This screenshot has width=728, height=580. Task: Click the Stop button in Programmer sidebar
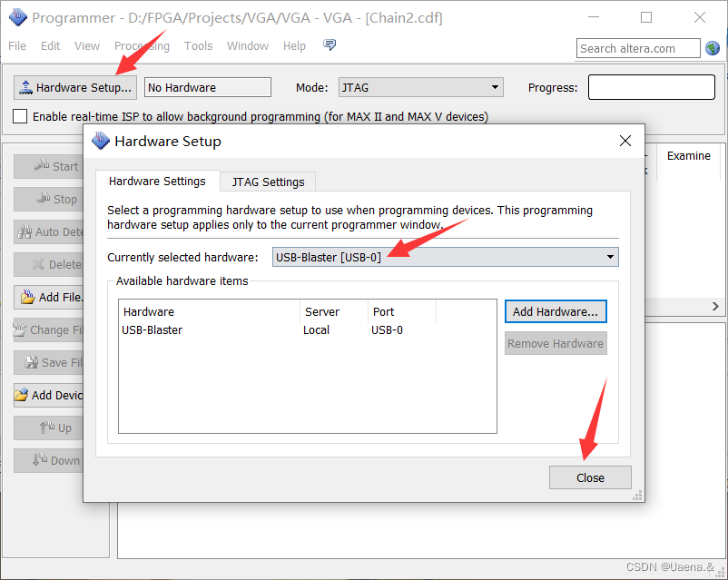(49, 199)
